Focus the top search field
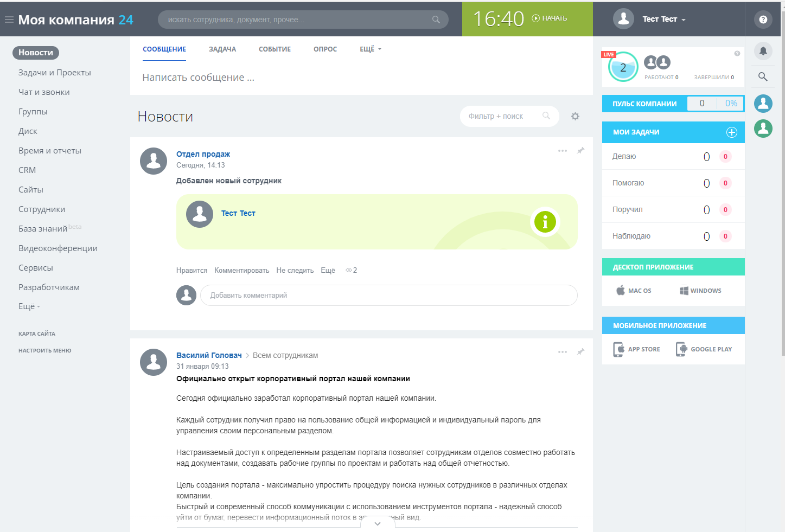This screenshot has height=532, width=785. [303, 20]
